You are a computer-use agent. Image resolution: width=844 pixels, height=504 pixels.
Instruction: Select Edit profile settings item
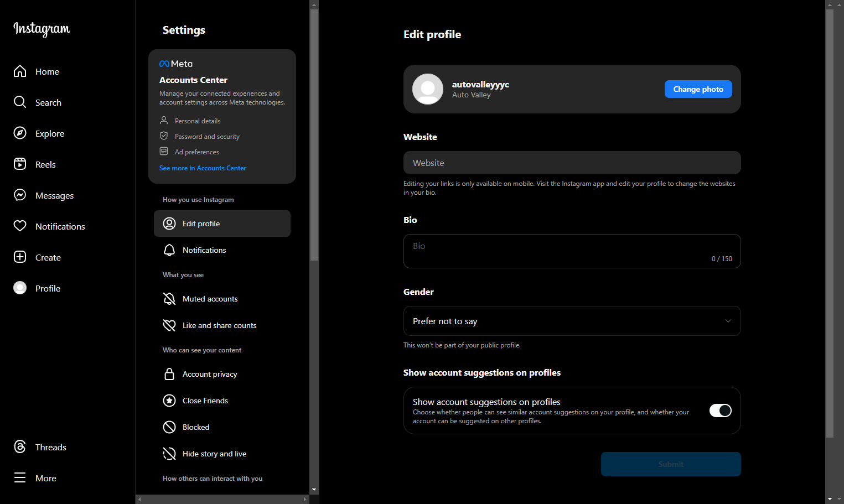coord(222,224)
